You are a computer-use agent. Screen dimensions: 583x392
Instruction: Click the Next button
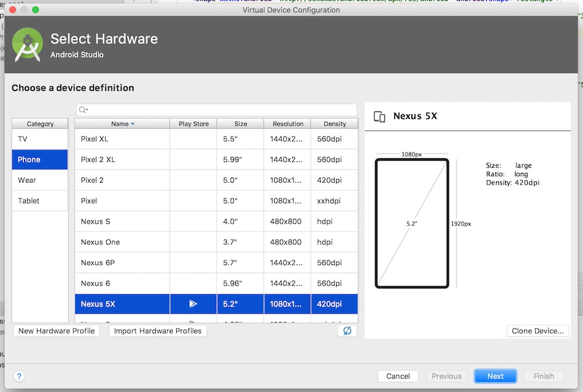pos(496,376)
